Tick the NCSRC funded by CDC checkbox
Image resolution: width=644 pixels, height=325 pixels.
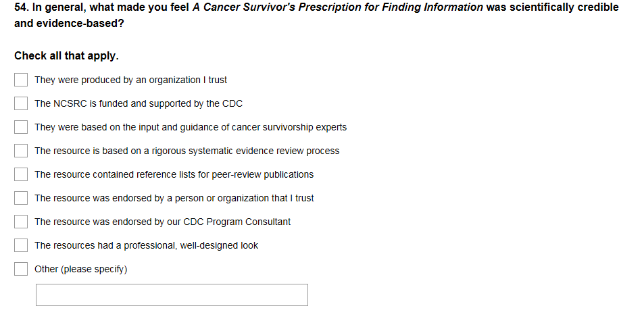tap(21, 103)
